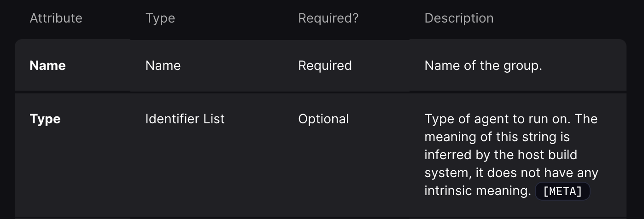The height and width of the screenshot is (219, 644).
Task: Select the bold Name attribute cell
Action: pos(47,66)
